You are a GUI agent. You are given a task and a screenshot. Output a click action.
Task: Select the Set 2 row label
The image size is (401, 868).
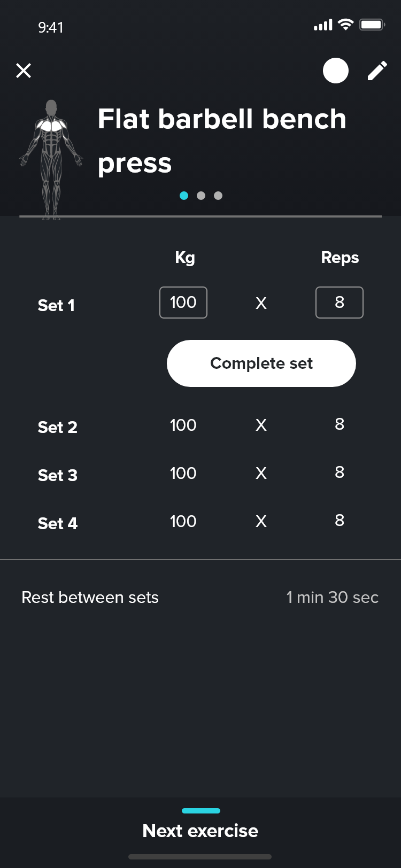58,428
